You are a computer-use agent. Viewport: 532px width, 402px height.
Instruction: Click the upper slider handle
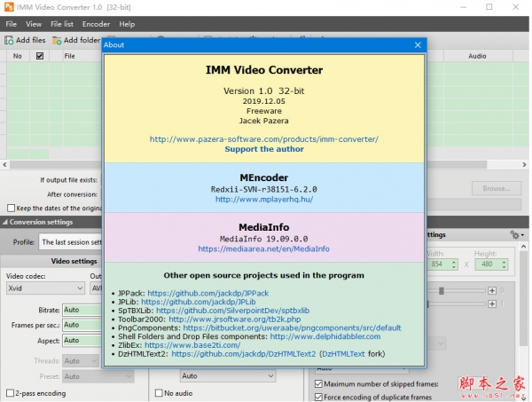[x=442, y=291]
